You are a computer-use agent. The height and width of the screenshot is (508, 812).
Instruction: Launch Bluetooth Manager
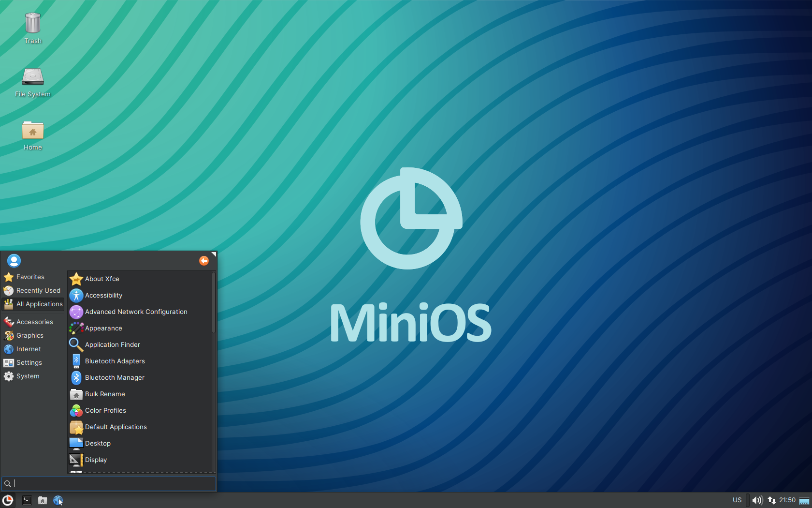tap(140, 377)
